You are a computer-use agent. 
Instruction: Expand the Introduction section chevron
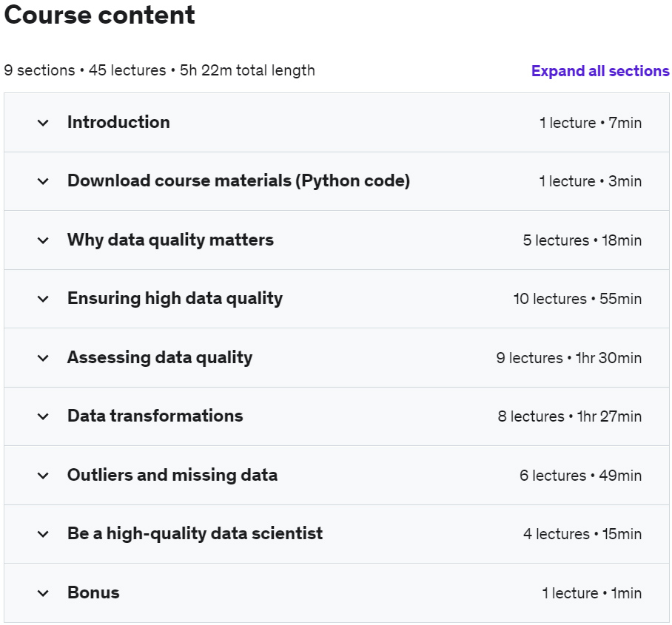pyautogui.click(x=43, y=123)
